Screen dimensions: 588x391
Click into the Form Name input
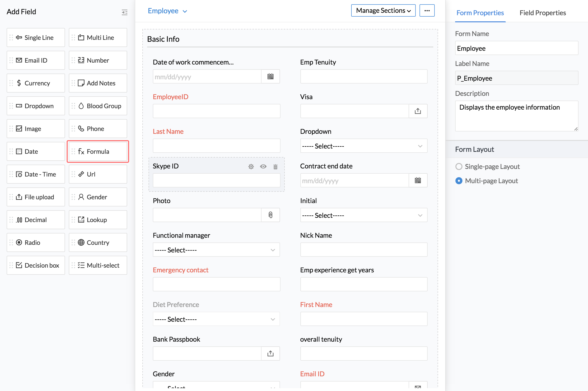516,48
